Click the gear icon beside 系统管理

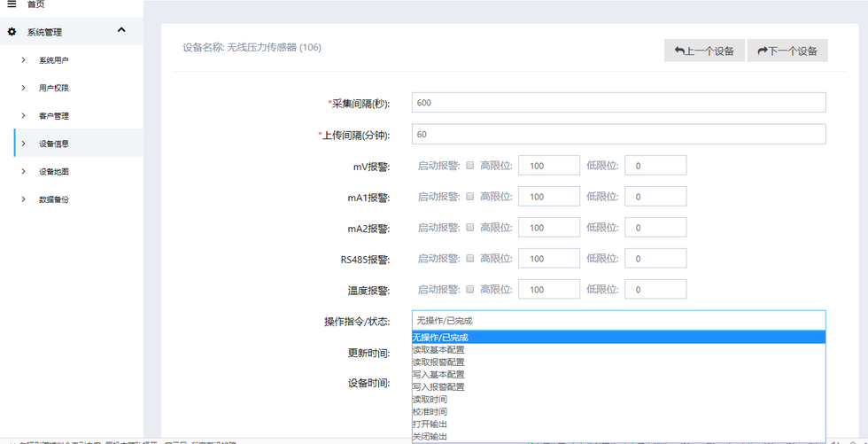click(x=12, y=32)
